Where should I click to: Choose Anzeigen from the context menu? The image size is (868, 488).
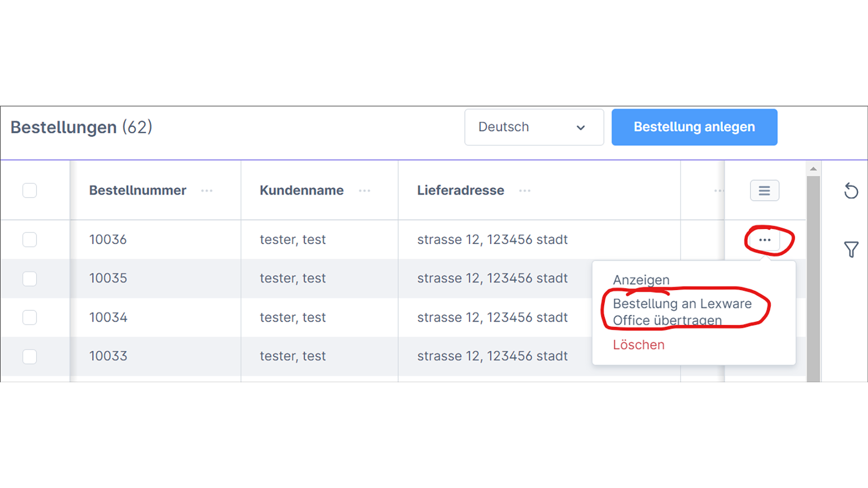pyautogui.click(x=641, y=280)
